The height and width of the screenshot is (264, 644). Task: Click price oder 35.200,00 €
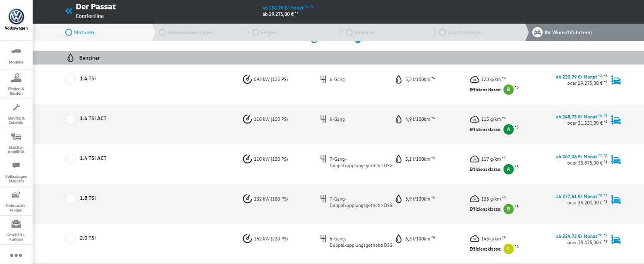click(587, 203)
